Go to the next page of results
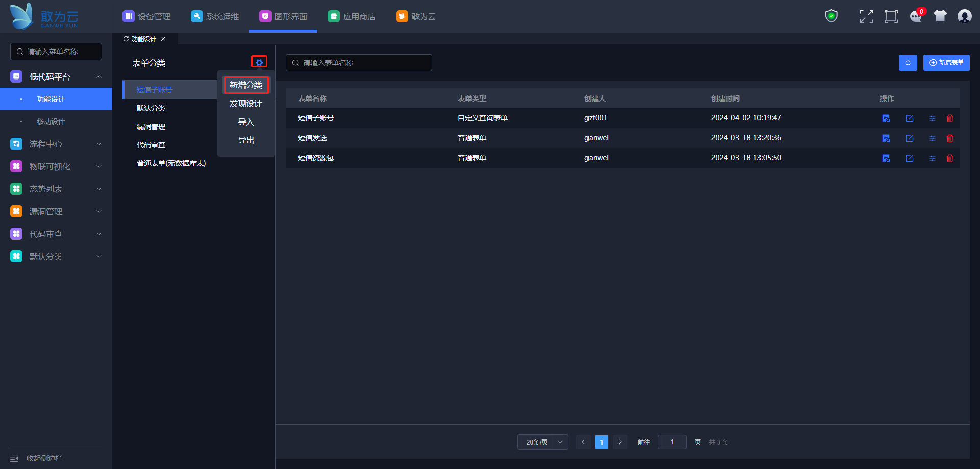The height and width of the screenshot is (469, 980). click(620, 442)
